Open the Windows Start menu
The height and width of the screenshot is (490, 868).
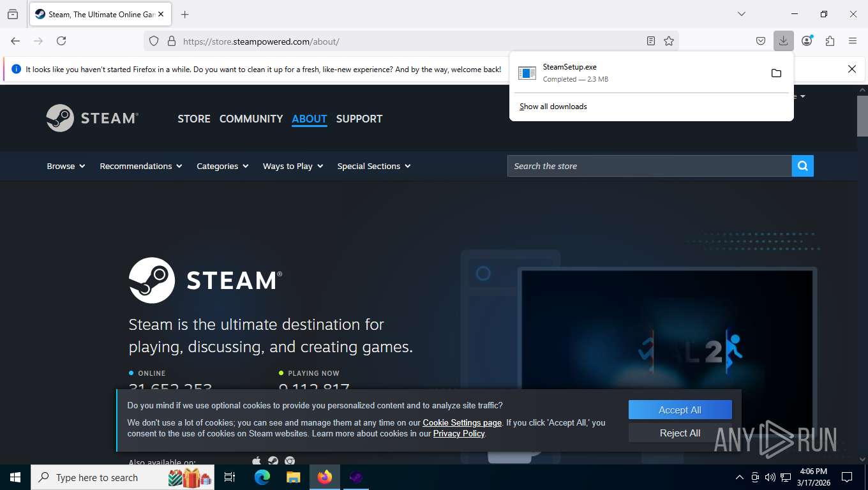point(15,477)
